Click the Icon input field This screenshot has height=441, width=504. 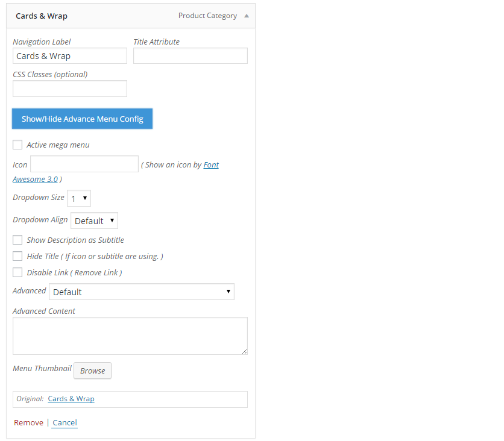click(x=84, y=164)
